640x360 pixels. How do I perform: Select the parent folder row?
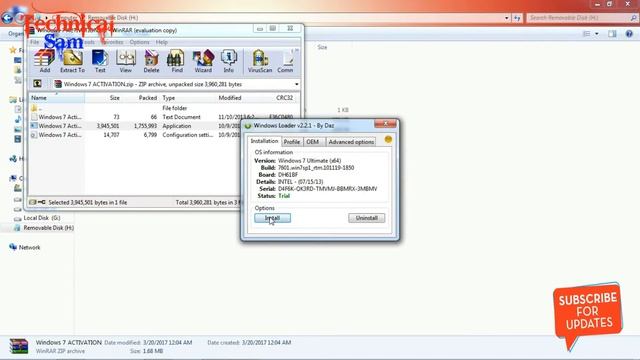(x=163, y=108)
